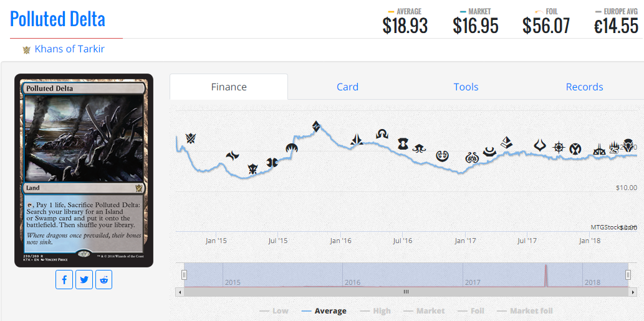This screenshot has height=321, width=644.
Task: Toggle the Low series in chart legend
Action: click(x=274, y=311)
